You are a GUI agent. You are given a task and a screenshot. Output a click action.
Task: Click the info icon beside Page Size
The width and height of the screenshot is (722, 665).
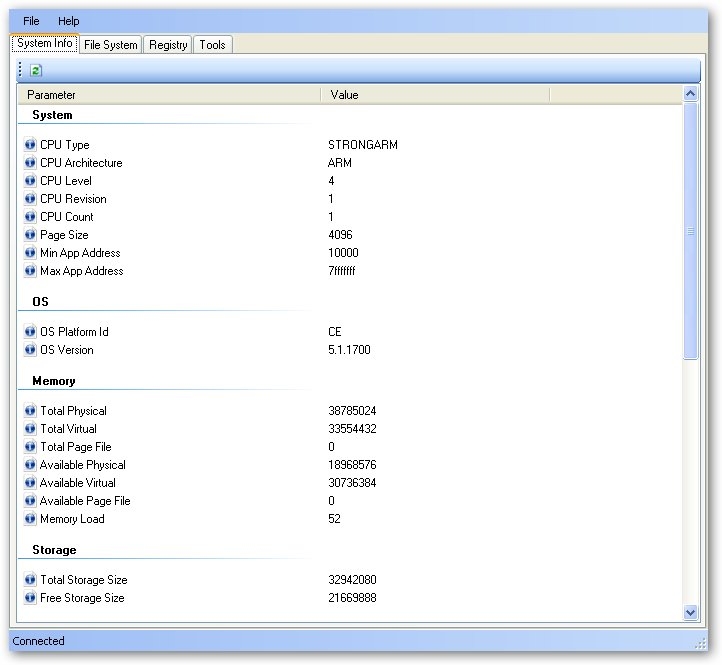(x=30, y=234)
